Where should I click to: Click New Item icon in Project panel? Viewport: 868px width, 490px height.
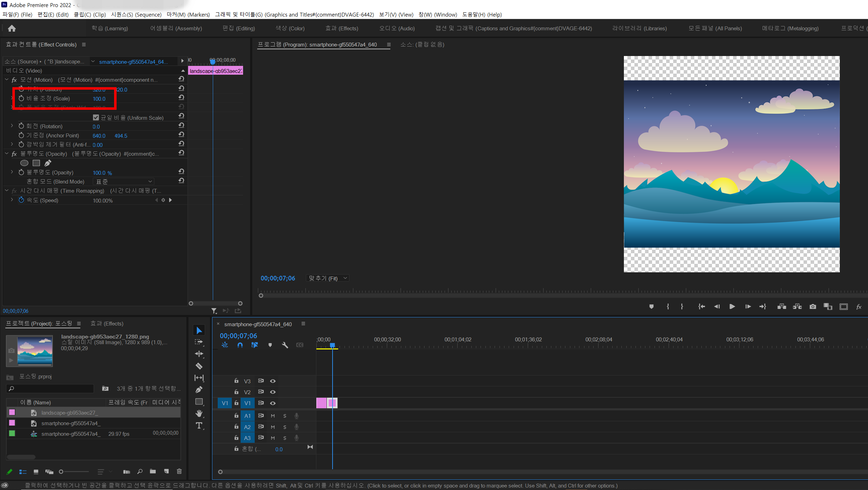166,471
